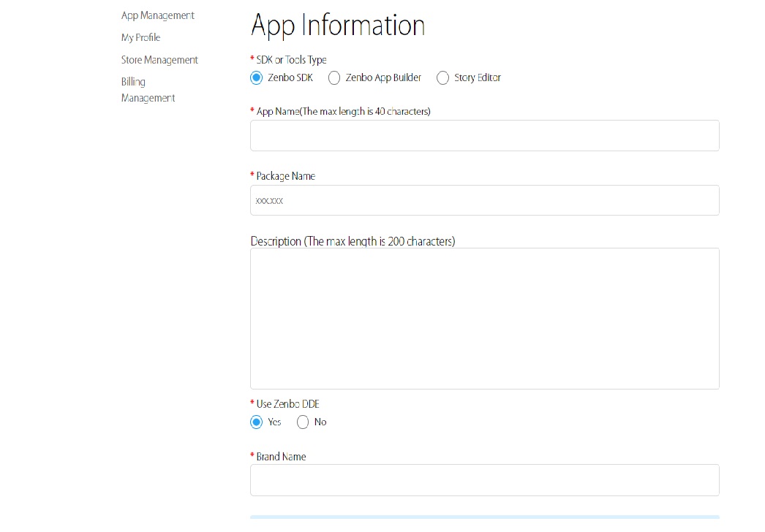Select the Story Editor radio button

click(442, 78)
